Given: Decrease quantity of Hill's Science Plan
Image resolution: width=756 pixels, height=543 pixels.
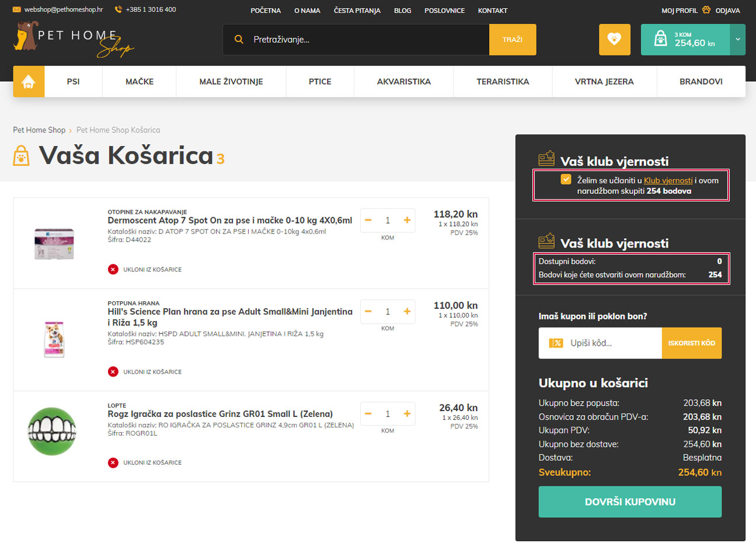Looking at the screenshot, I should point(368,311).
